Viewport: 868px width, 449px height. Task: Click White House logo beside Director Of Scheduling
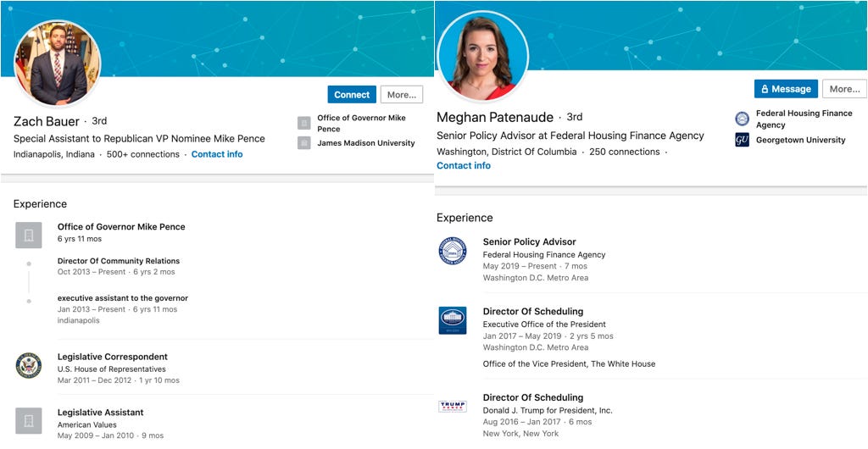453,321
